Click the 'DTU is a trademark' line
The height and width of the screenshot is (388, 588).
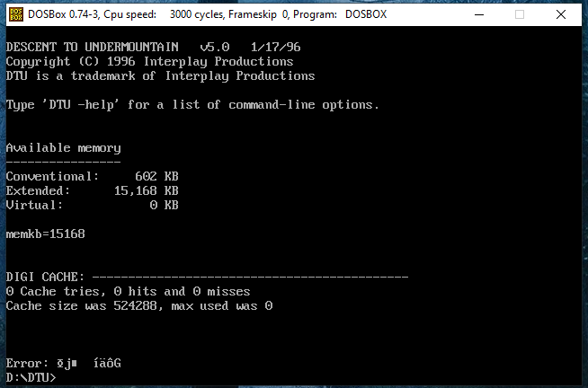click(160, 76)
